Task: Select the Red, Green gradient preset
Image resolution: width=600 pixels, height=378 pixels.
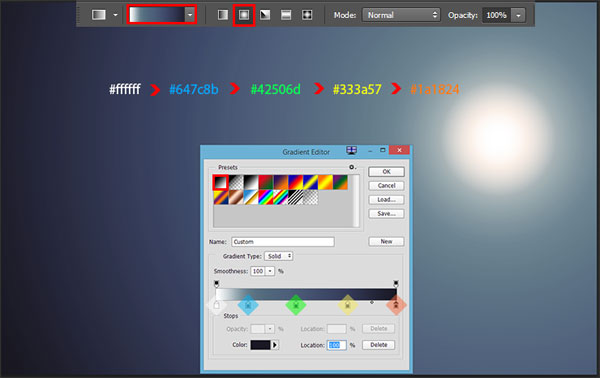Action: (x=266, y=182)
